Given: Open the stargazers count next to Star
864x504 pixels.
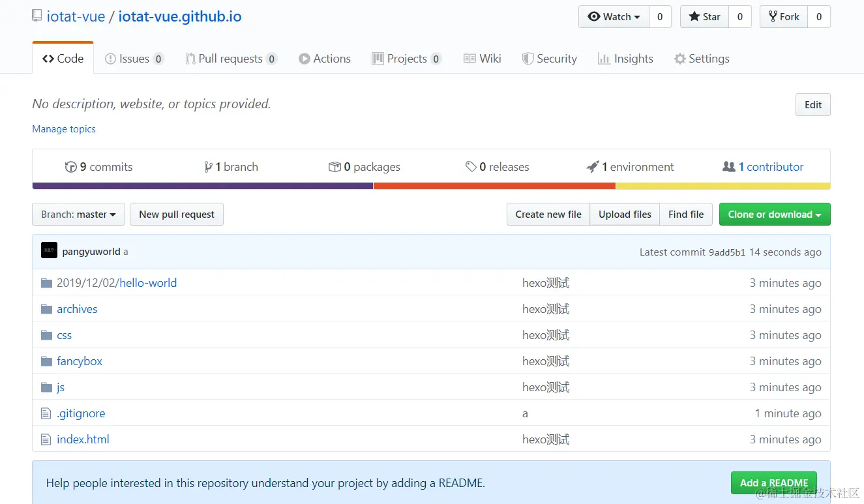Looking at the screenshot, I should 740,17.
